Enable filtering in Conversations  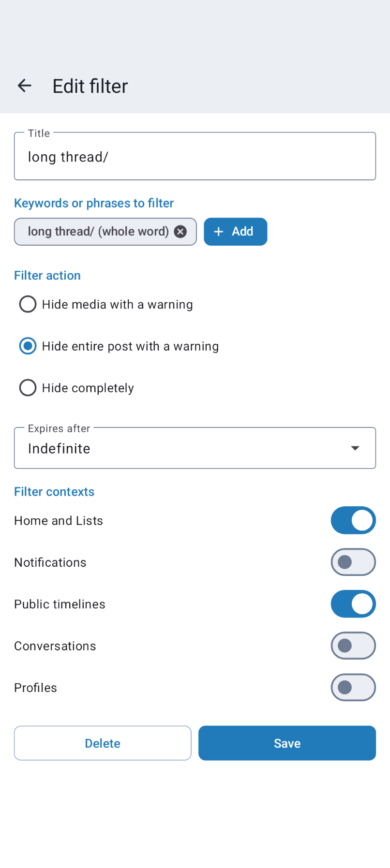[x=353, y=646]
